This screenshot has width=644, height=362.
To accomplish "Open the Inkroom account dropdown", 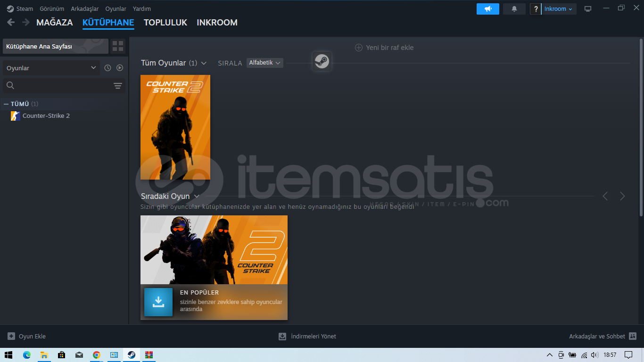I will click(559, 9).
